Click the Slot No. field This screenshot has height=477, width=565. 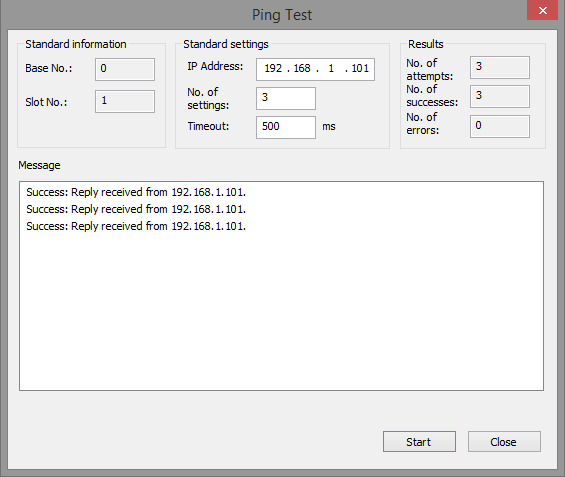click(x=125, y=101)
